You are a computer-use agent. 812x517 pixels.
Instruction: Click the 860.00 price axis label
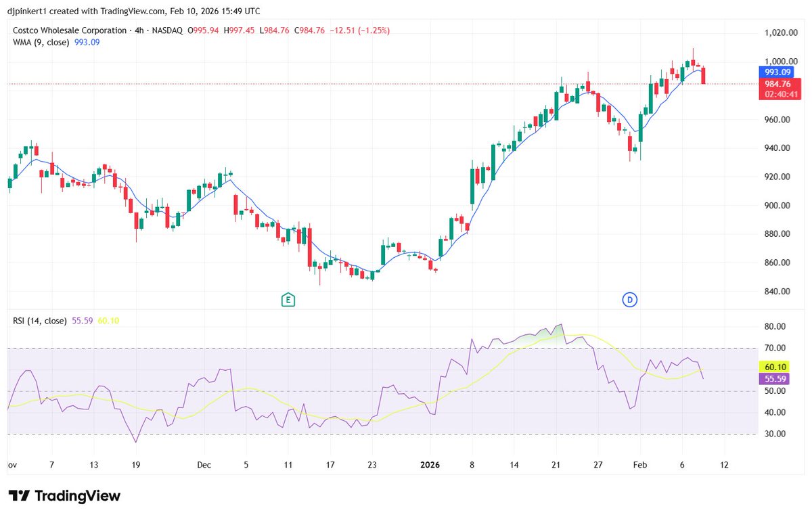click(x=778, y=263)
